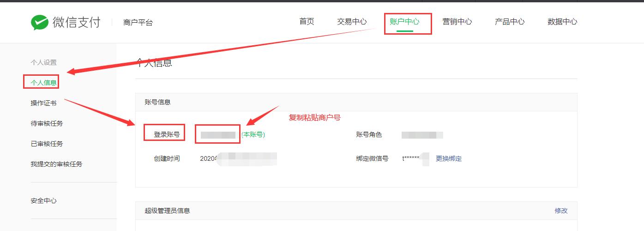
Task: Click the 更换绑定 link
Action: tap(449, 158)
